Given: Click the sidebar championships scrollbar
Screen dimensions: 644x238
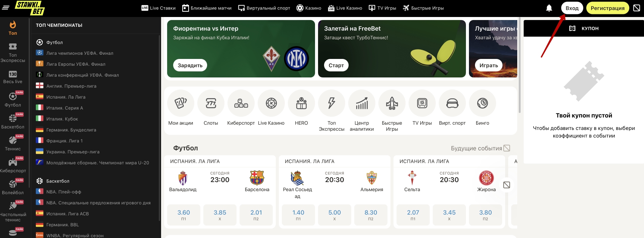Looking at the screenshot, I should [x=160, y=128].
